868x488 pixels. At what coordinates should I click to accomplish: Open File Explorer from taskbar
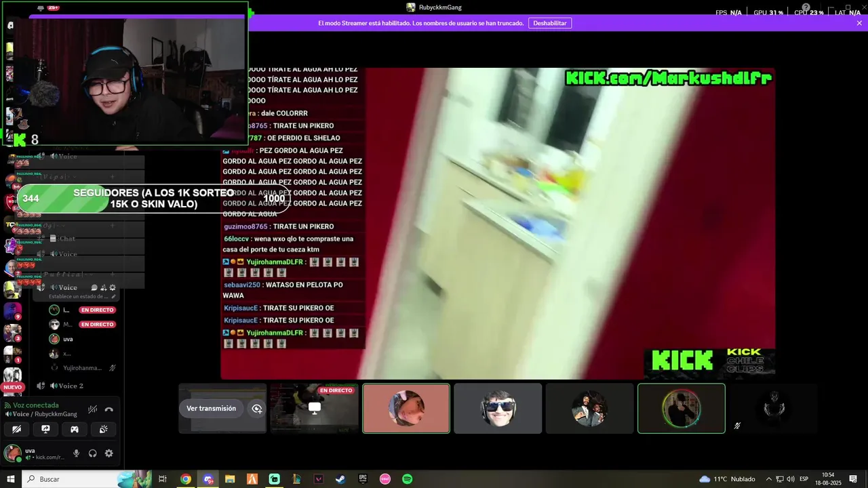(230, 479)
